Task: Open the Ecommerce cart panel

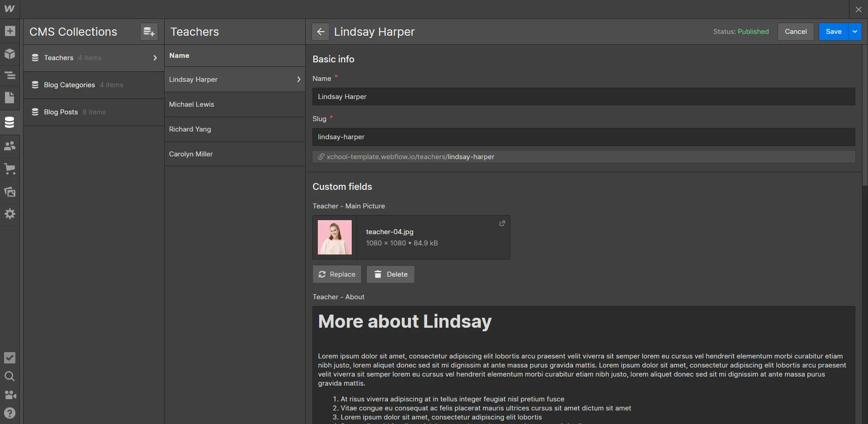Action: (x=10, y=169)
